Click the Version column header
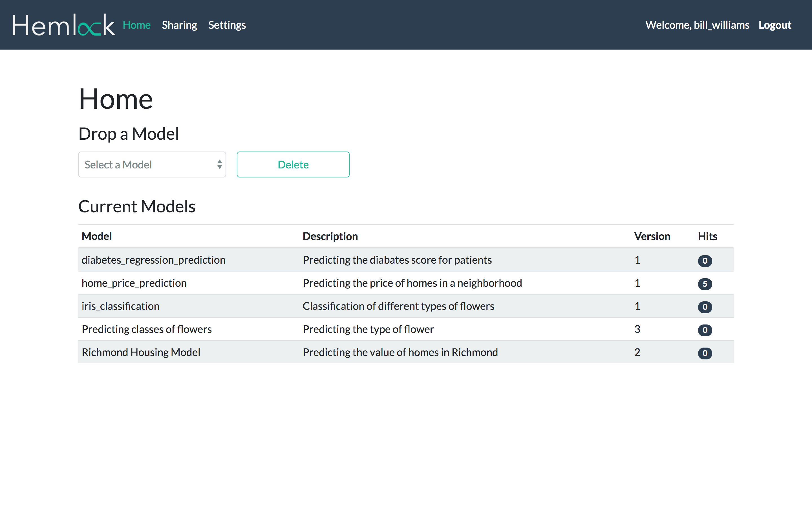The image size is (812, 507). click(x=652, y=236)
